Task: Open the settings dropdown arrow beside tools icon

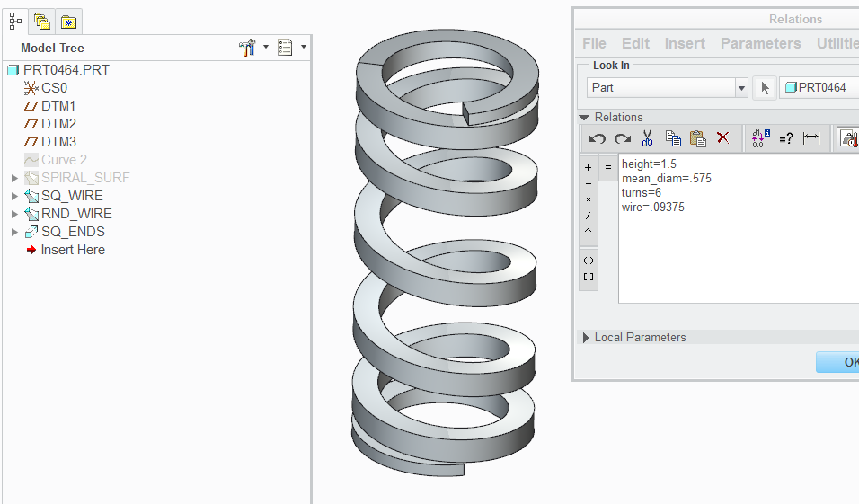Action: pos(266,47)
